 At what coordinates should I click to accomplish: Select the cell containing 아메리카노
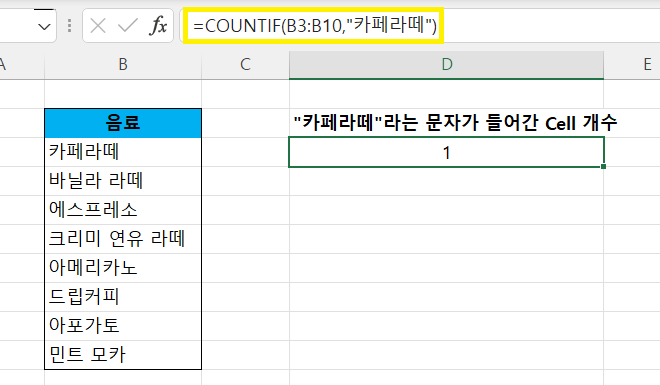(123, 268)
